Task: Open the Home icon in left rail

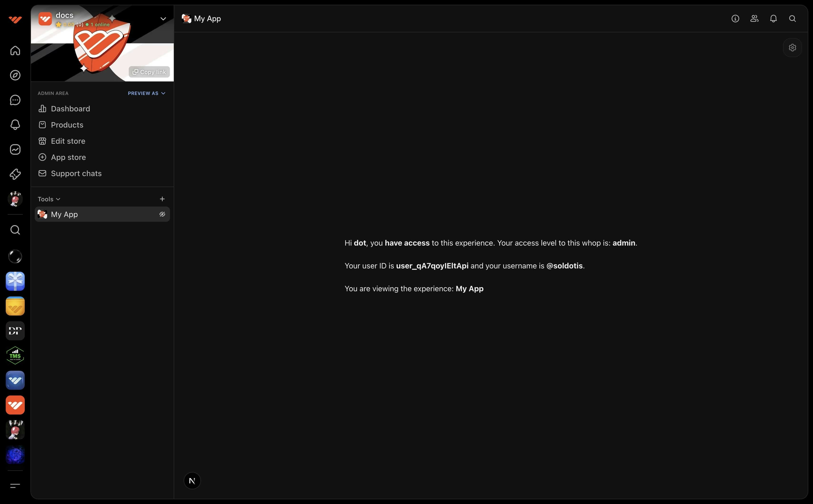Action: pyautogui.click(x=15, y=51)
